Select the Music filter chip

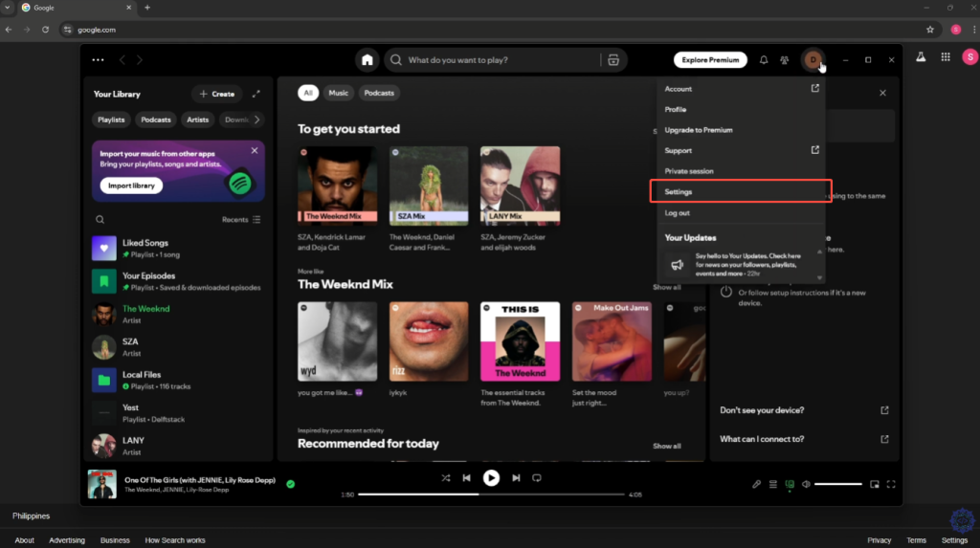338,93
